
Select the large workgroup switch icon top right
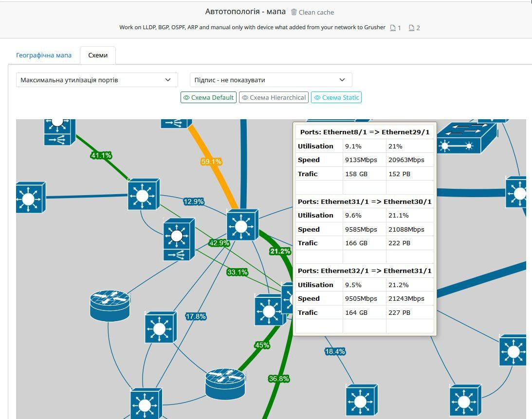pos(467,137)
